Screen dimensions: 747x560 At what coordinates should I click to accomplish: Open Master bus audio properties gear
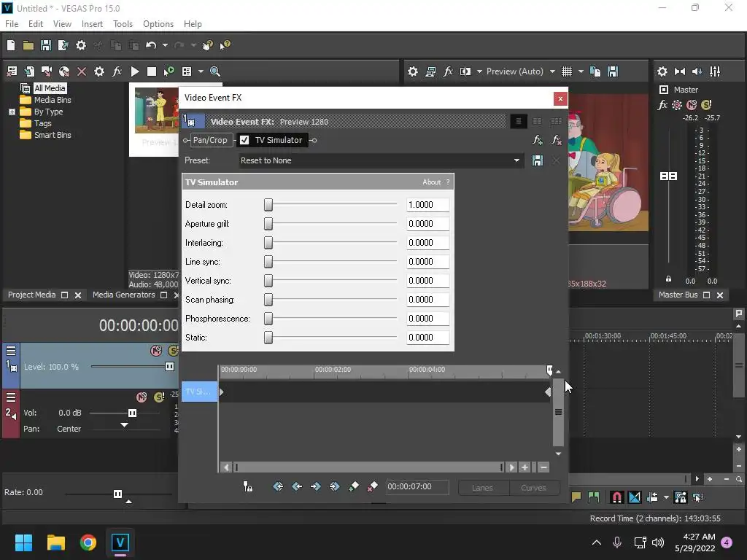(662, 71)
